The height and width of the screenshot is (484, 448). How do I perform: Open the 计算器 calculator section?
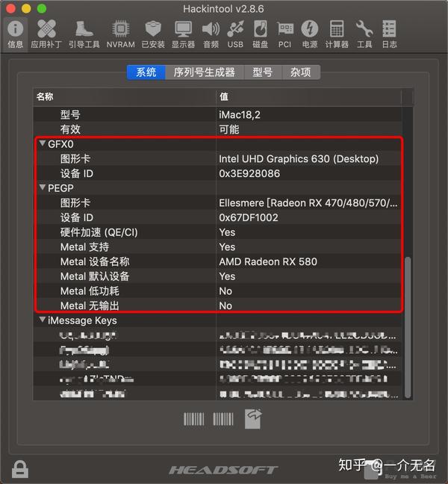click(x=337, y=34)
